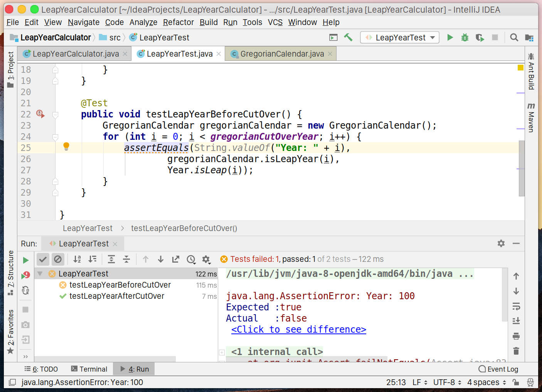Clear the console with the trash icon
The height and width of the screenshot is (392, 542).
516,351
